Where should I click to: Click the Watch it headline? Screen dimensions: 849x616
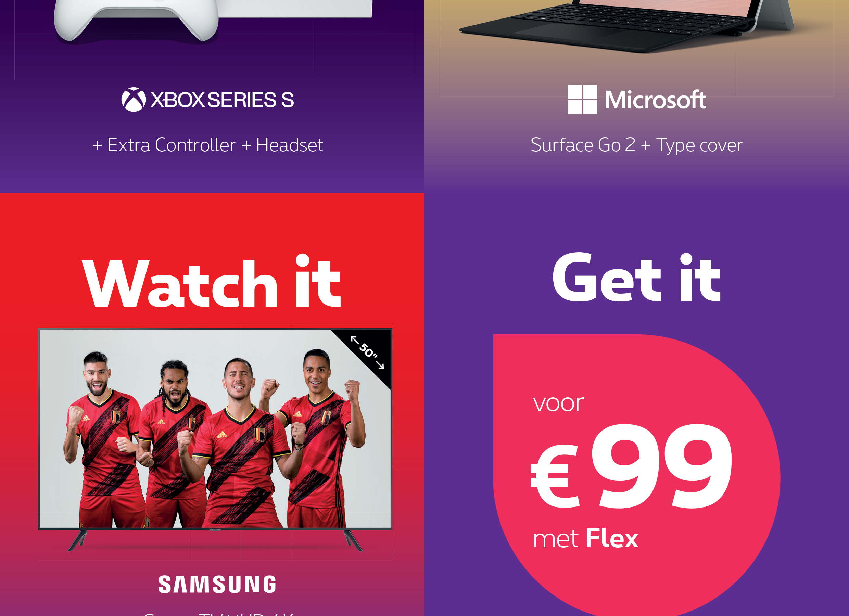pos(212,281)
